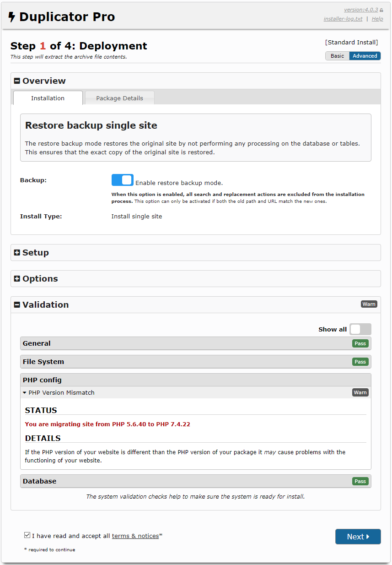Click the Duplicator Pro lightning bolt logo
Screen dimensions: 392x565
point(12,17)
